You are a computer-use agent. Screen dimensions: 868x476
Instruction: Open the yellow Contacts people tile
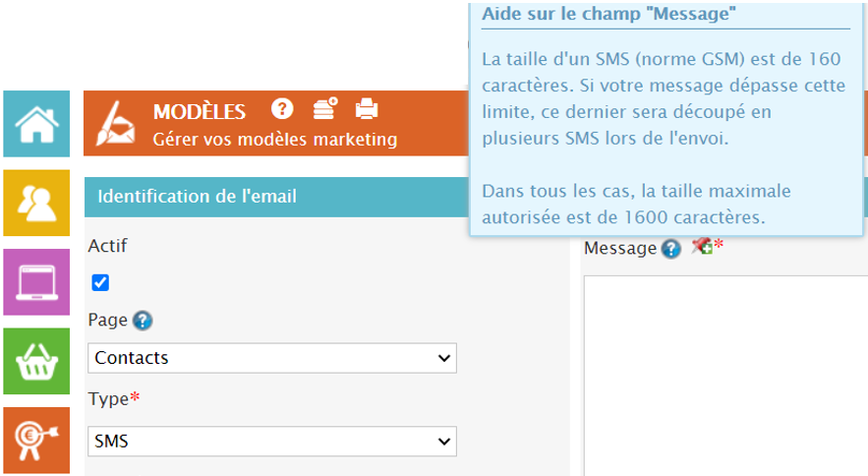coord(36,203)
